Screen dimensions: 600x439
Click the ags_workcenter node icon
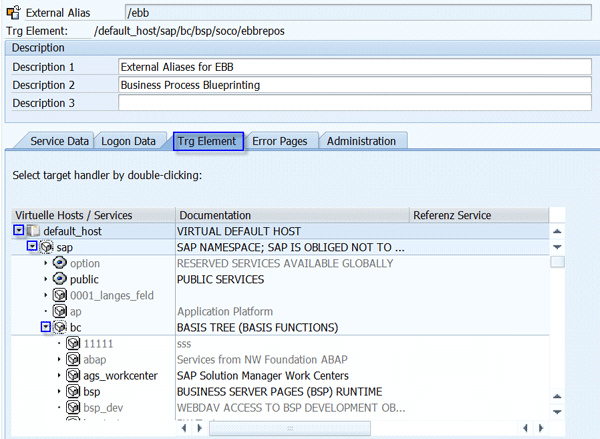point(73,375)
